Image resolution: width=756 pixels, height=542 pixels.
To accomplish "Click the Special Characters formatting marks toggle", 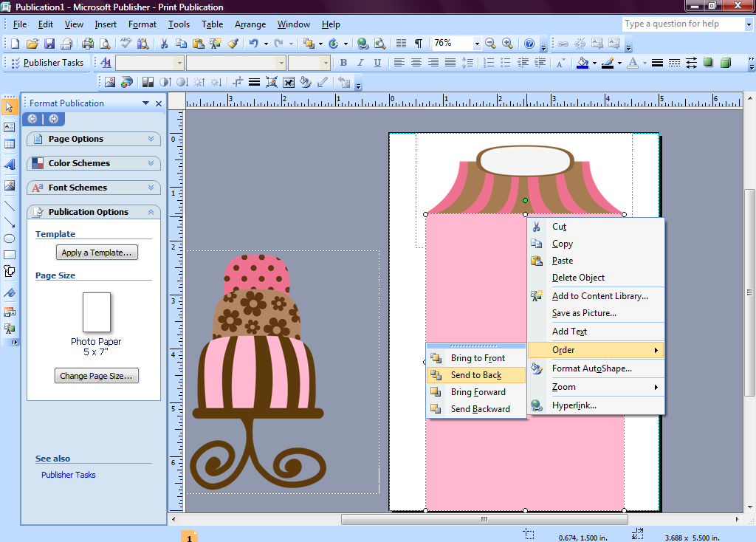I will (418, 43).
